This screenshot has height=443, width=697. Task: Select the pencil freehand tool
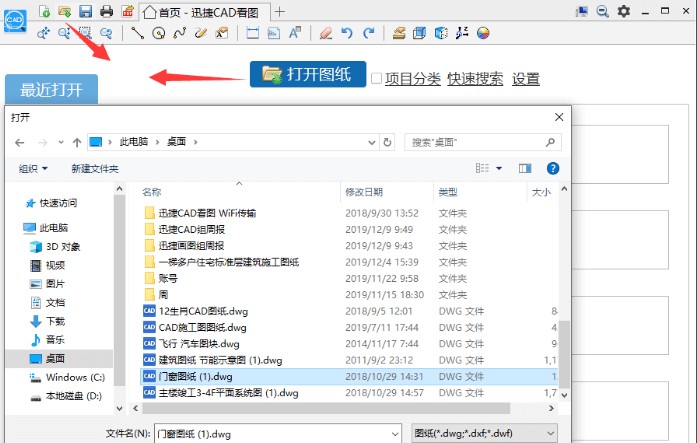pyautogui.click(x=200, y=33)
